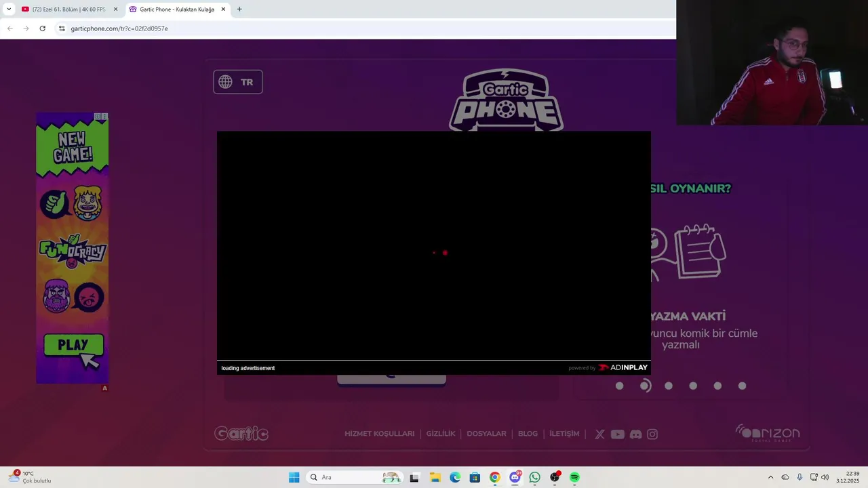Click the address bar URL field
This screenshot has width=868, height=488.
tap(366, 28)
